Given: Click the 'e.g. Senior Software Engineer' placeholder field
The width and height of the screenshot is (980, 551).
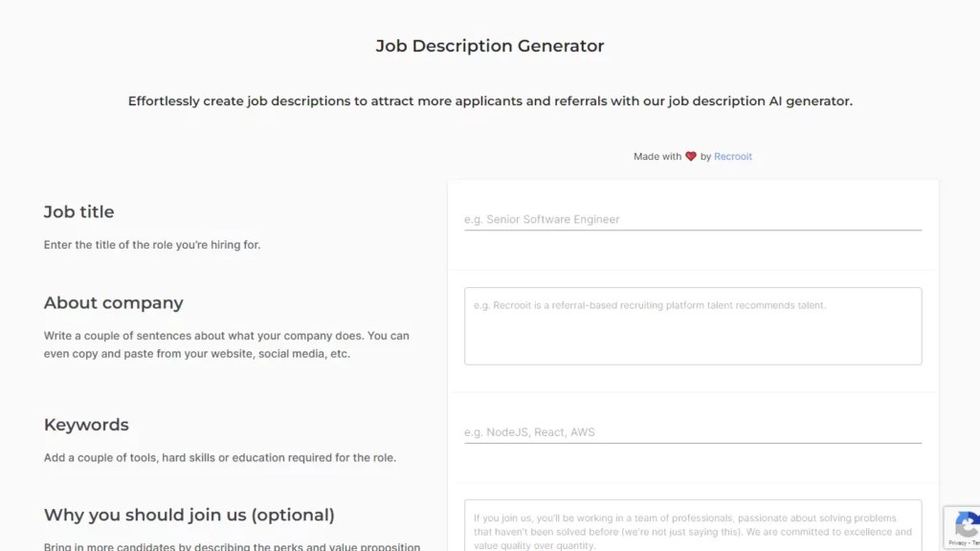Looking at the screenshot, I should [543, 219].
